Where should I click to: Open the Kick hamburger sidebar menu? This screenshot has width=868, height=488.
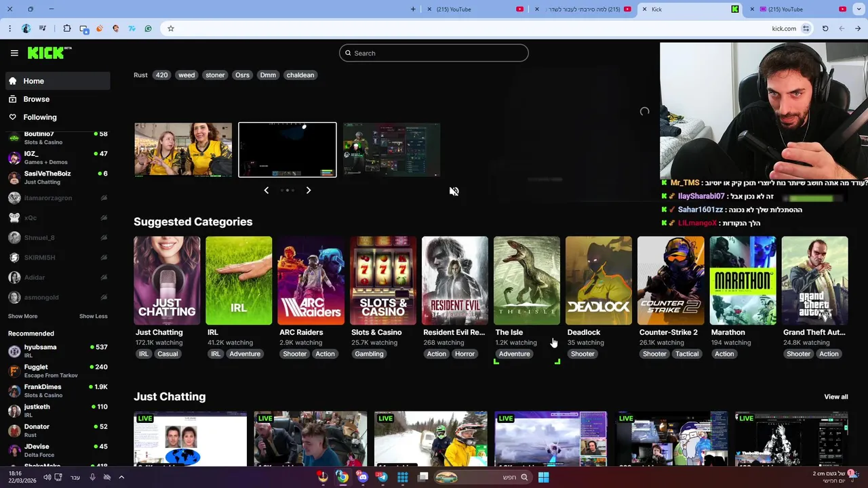[14, 53]
